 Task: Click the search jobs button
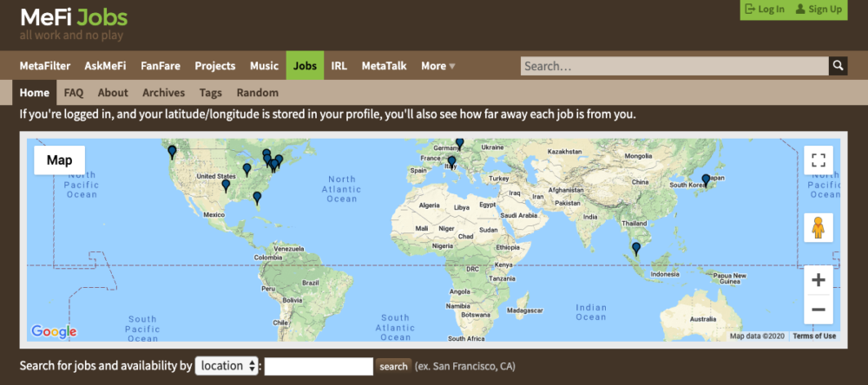[x=393, y=366]
